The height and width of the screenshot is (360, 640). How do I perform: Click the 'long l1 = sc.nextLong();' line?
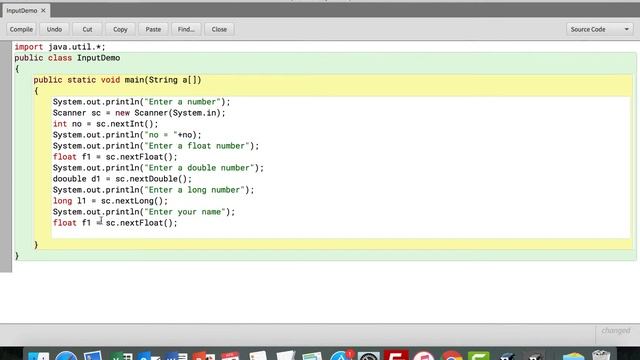click(x=110, y=201)
